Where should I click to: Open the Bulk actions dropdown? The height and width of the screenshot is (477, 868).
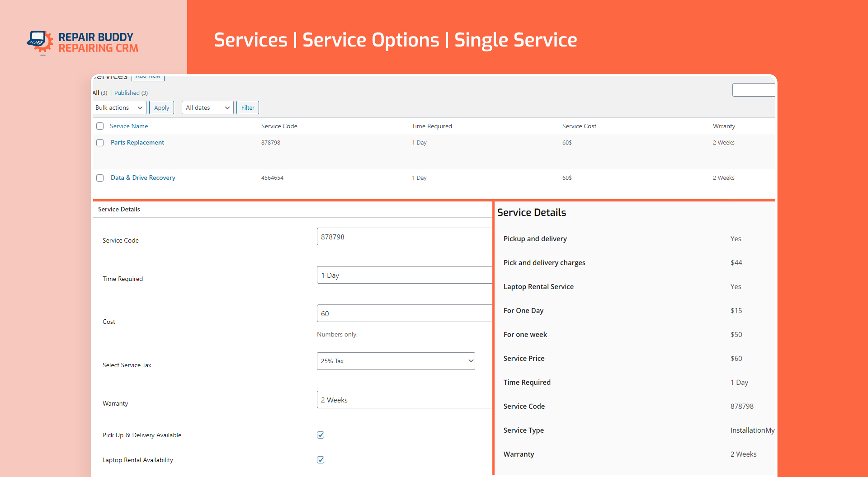(119, 108)
